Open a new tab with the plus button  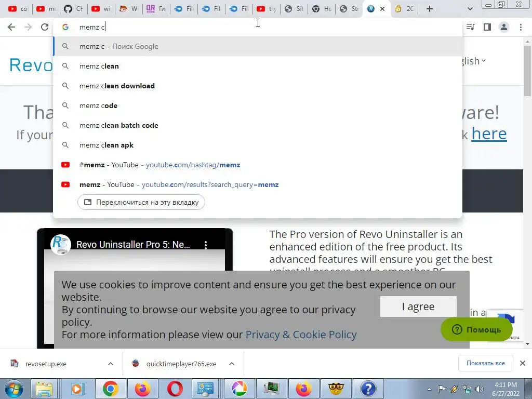point(430,9)
